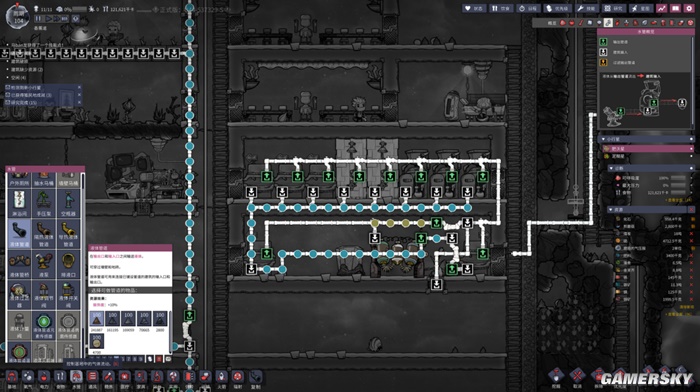Collapse the Asteroids section header
This screenshot has width=700, height=392.
coord(646,139)
